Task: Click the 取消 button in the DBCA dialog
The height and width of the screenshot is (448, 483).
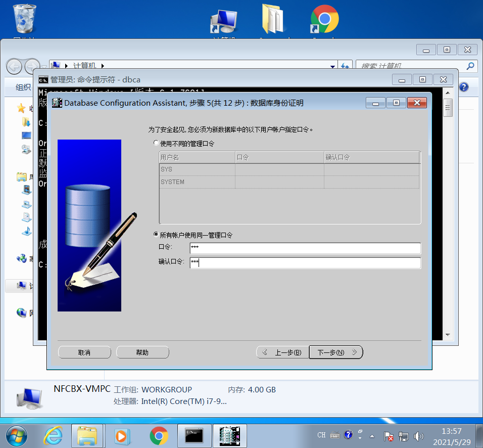Action: pos(84,352)
